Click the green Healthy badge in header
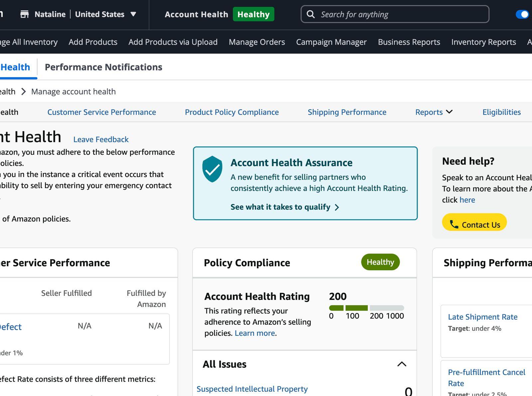 pos(253,14)
